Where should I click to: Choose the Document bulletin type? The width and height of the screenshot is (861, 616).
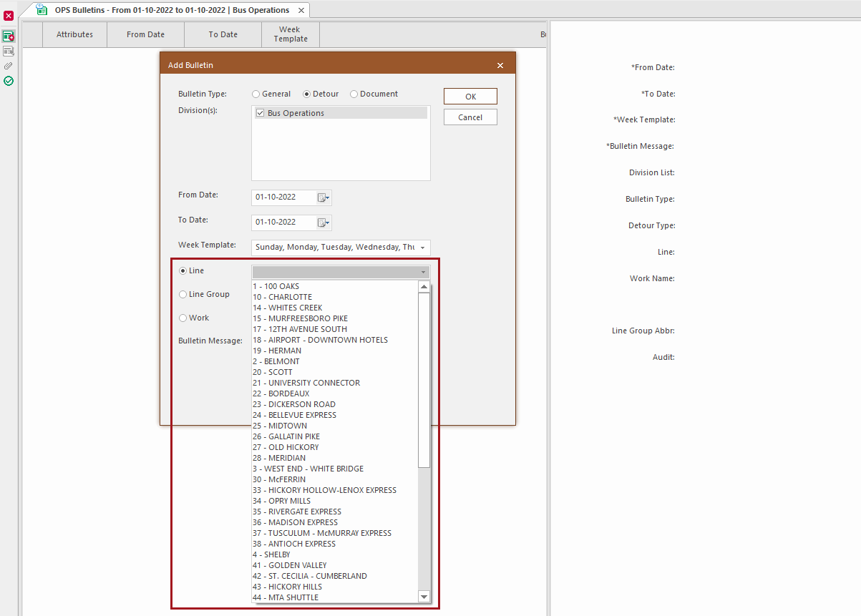[x=354, y=94]
